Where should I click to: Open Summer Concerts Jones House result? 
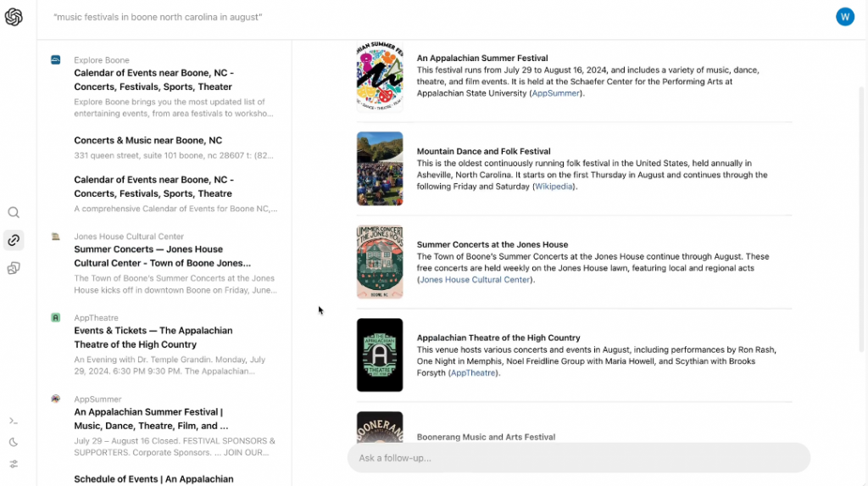162,256
